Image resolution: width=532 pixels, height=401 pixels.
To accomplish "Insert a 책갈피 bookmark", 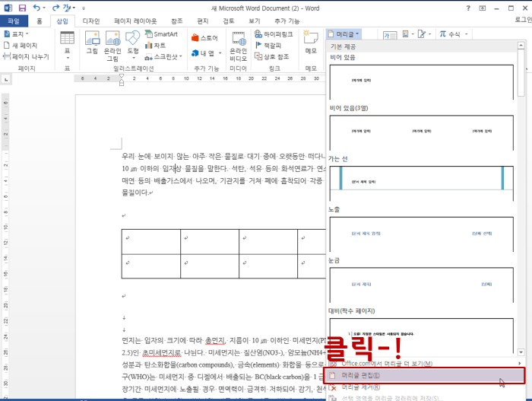I will tap(268, 45).
